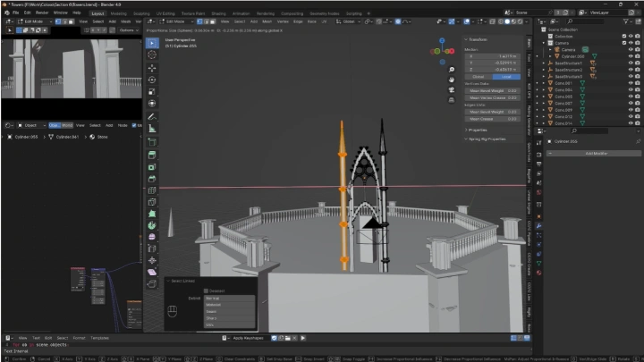Select the Transform tool

(x=152, y=104)
